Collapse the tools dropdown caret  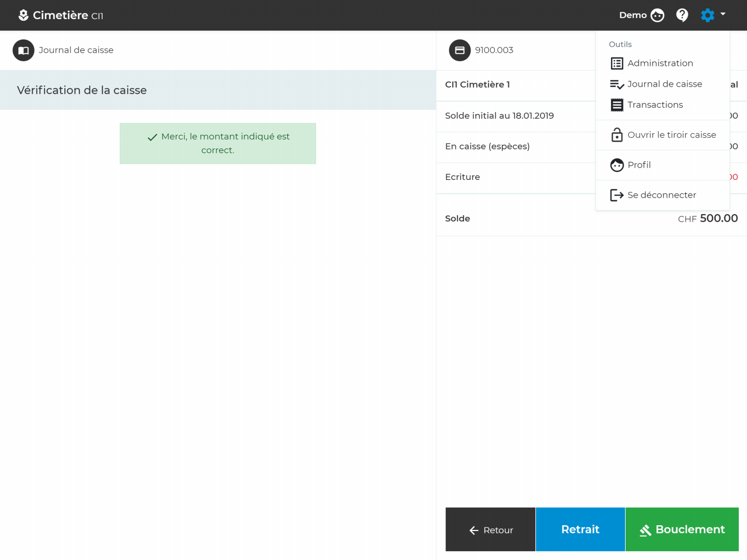(723, 15)
